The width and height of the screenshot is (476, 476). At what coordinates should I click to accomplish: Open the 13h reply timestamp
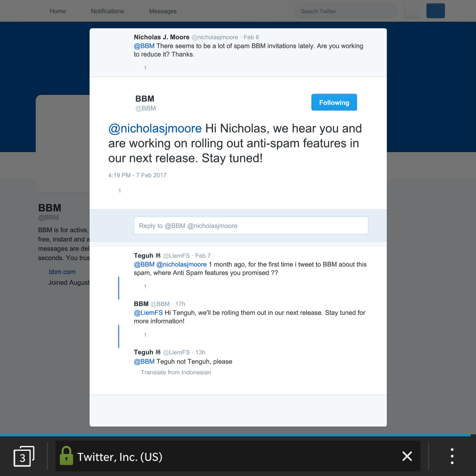[x=200, y=352]
